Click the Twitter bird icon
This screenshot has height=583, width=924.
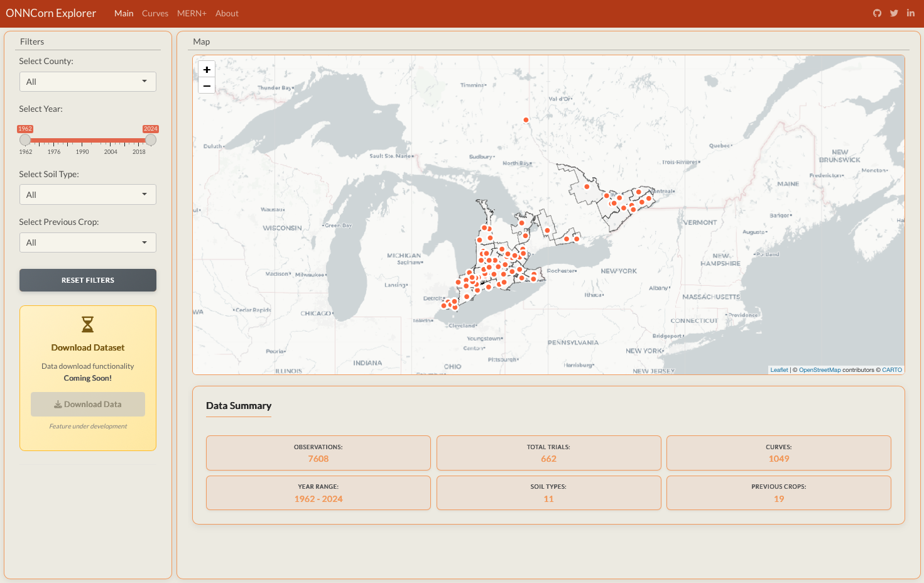(x=894, y=13)
